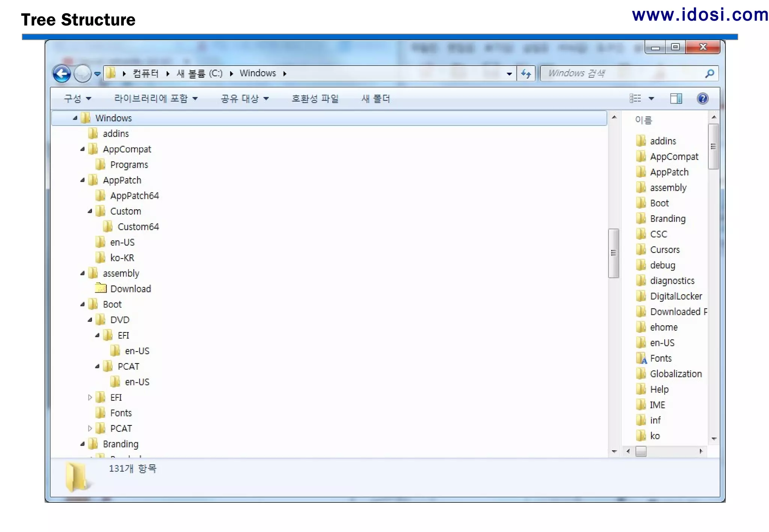Click the search magnifier icon
The width and height of the screenshot is (769, 532).
[x=709, y=74]
